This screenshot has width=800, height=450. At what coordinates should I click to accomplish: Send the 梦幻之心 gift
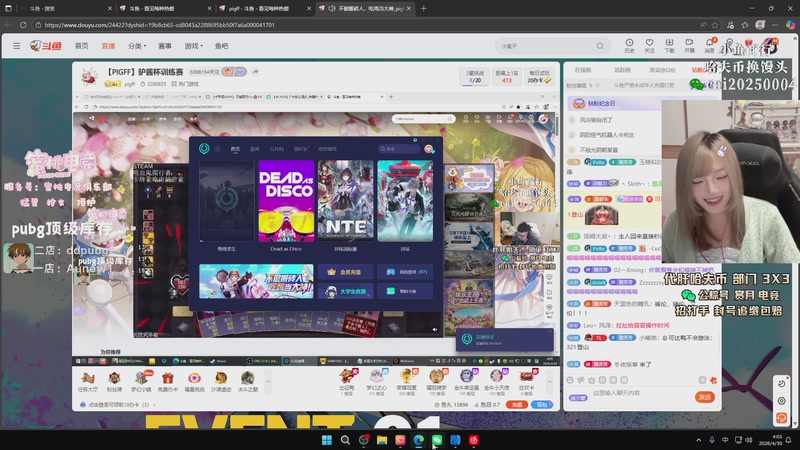377,382
